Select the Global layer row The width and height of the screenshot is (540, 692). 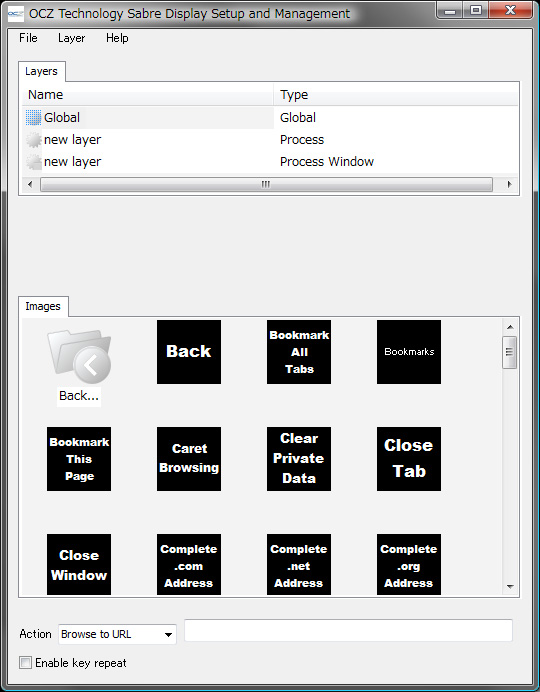(270, 117)
